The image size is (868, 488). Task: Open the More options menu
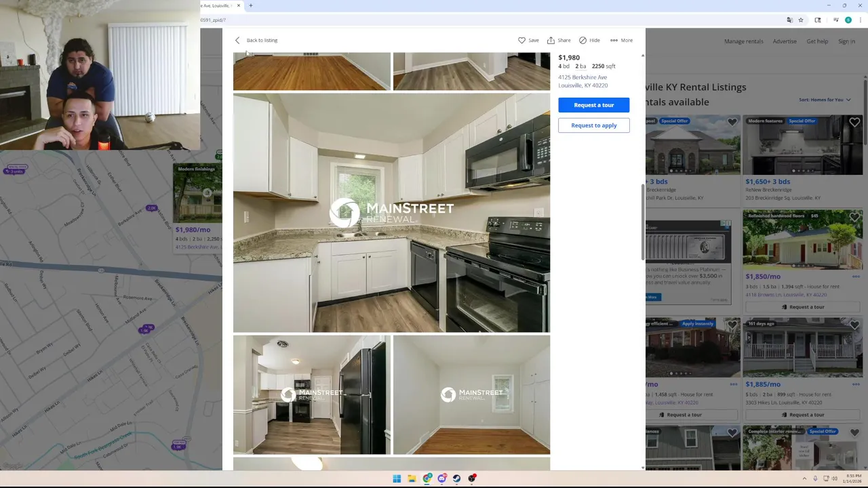pyautogui.click(x=621, y=40)
